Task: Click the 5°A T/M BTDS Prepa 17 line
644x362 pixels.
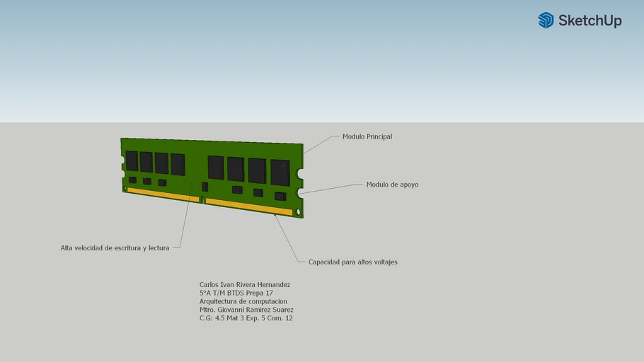Action: 236,293
